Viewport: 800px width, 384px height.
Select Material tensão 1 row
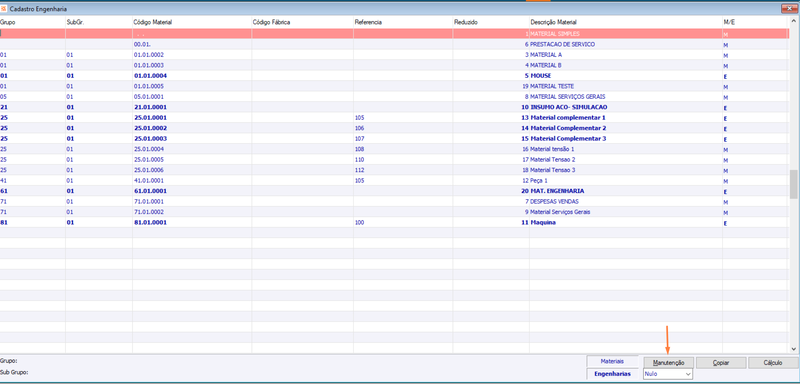point(394,149)
